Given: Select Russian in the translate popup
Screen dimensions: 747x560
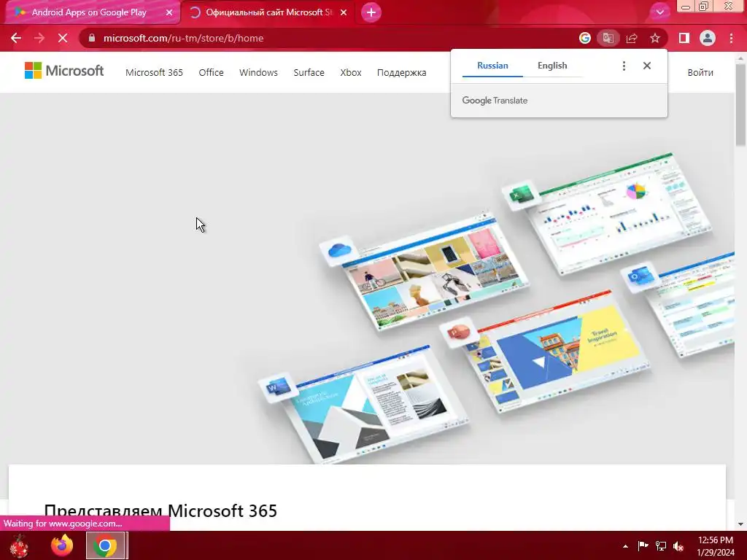Looking at the screenshot, I should click(492, 66).
